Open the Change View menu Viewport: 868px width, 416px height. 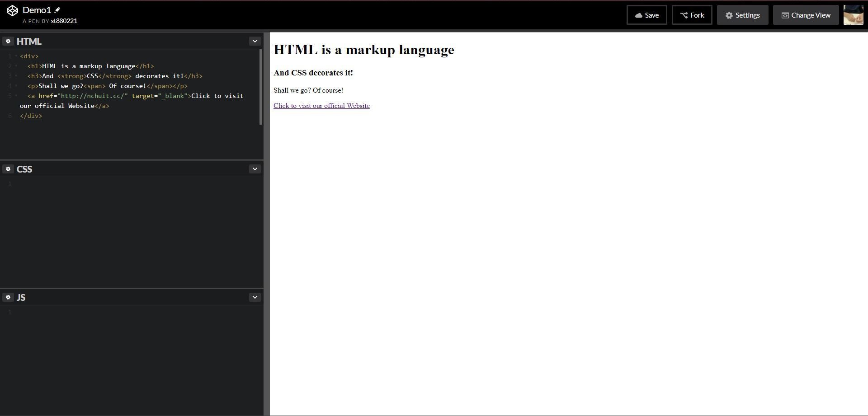(805, 15)
